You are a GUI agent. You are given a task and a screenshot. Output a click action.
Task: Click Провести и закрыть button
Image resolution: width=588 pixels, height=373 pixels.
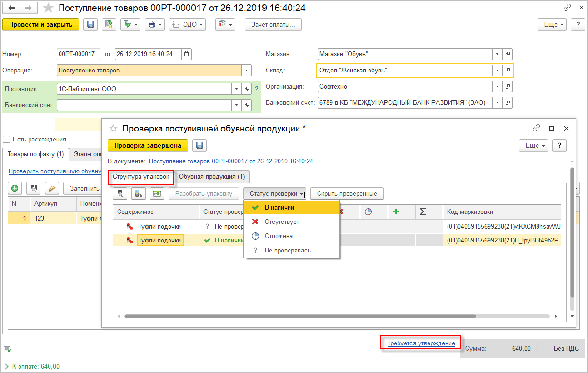[40, 24]
